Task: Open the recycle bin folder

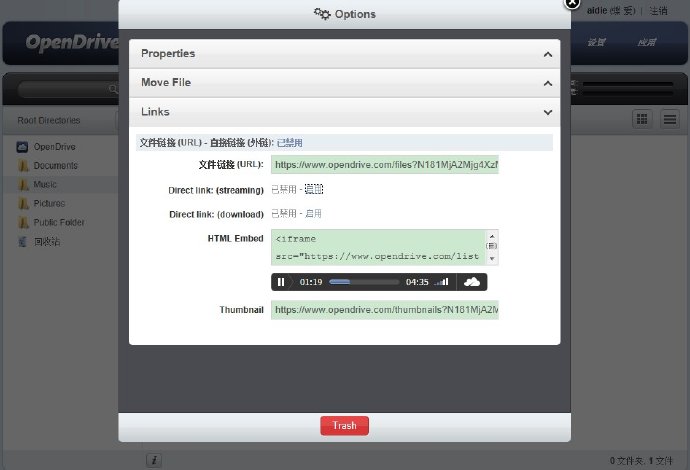Action: pos(47,242)
